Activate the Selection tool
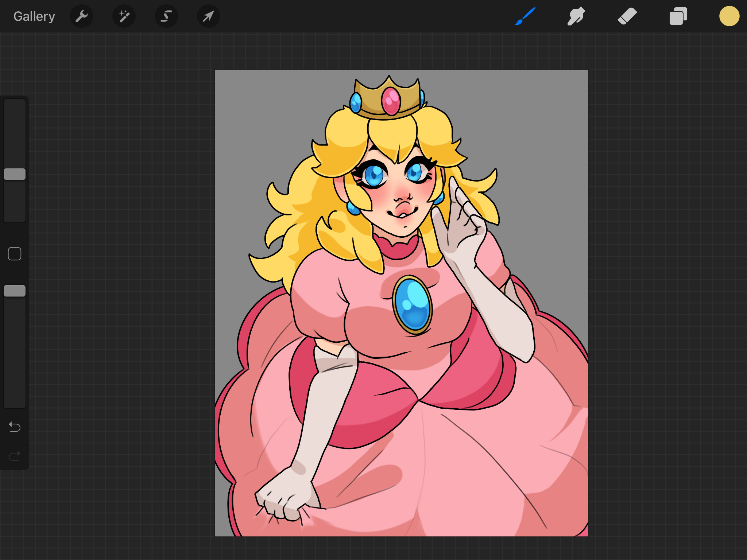 coord(166,16)
